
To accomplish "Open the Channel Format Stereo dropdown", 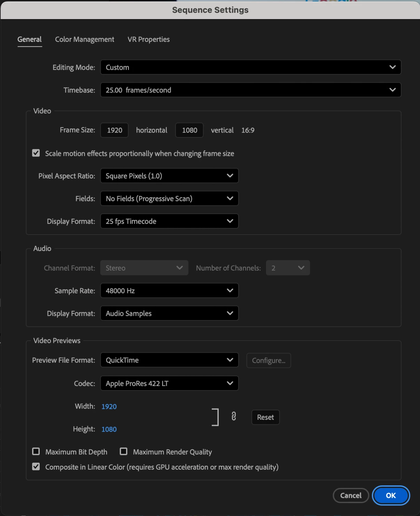I will (x=145, y=268).
